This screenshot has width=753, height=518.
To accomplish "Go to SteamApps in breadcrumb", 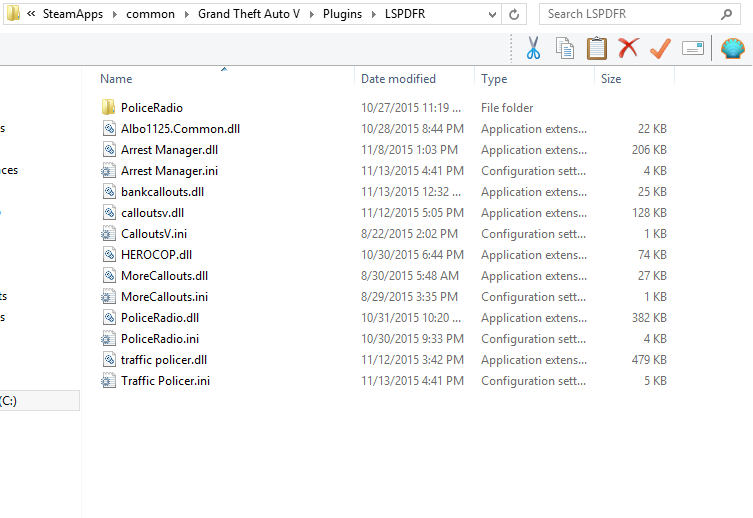I will point(73,14).
